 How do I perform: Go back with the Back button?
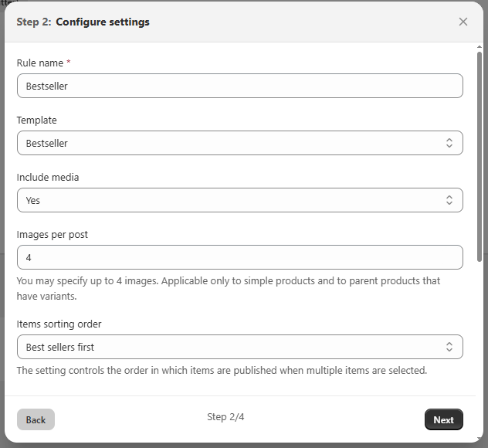[36, 419]
